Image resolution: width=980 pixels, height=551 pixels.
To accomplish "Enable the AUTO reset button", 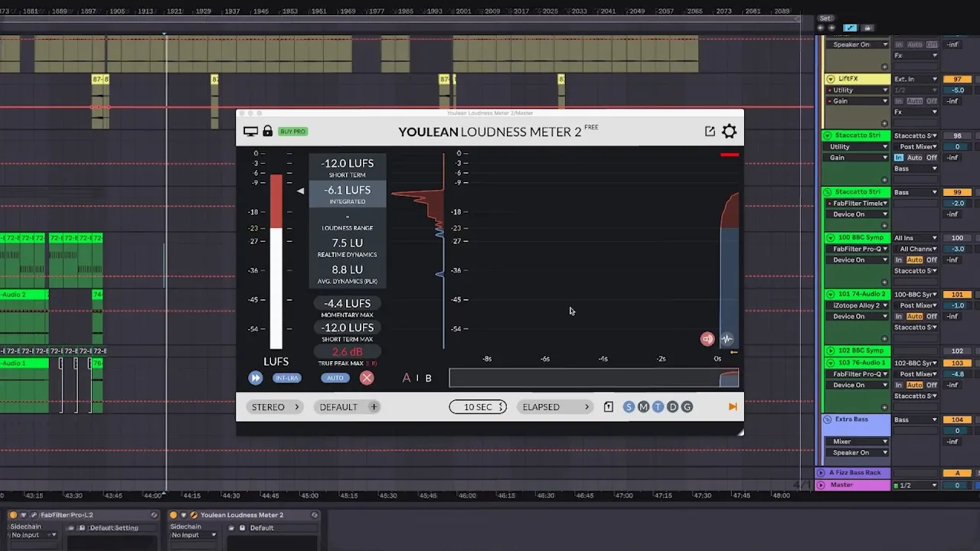I will click(x=335, y=378).
